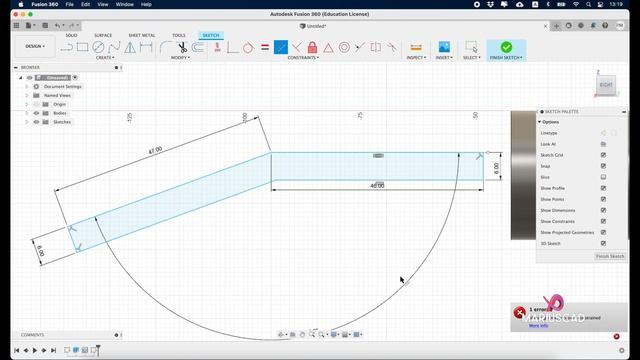Screen dimensions: 640x360
Task: Click the Insert image icon
Action: [444, 47]
